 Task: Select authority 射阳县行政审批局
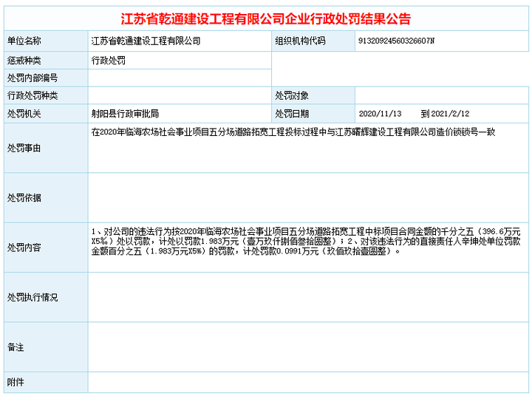(125, 114)
